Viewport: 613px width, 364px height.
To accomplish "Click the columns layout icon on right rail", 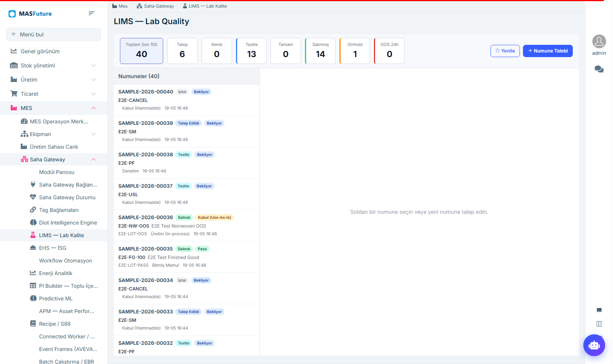I will pos(599,324).
